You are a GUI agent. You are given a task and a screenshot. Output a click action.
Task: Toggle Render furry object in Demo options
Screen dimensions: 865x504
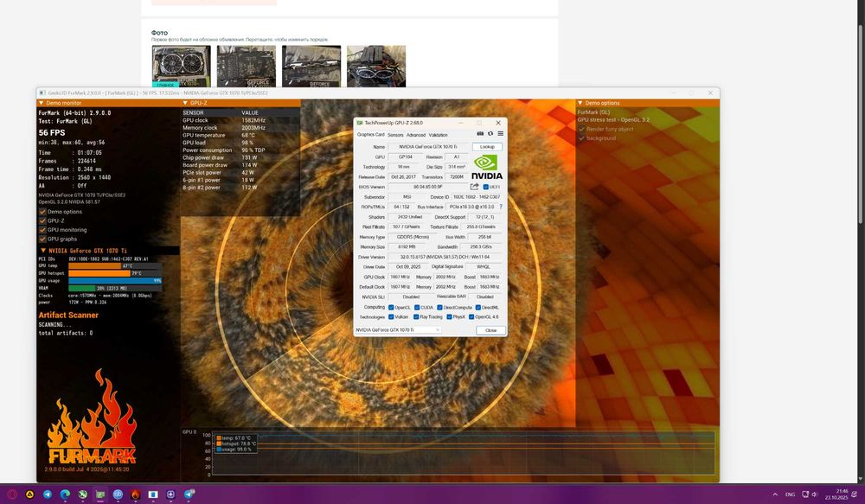pyautogui.click(x=581, y=129)
